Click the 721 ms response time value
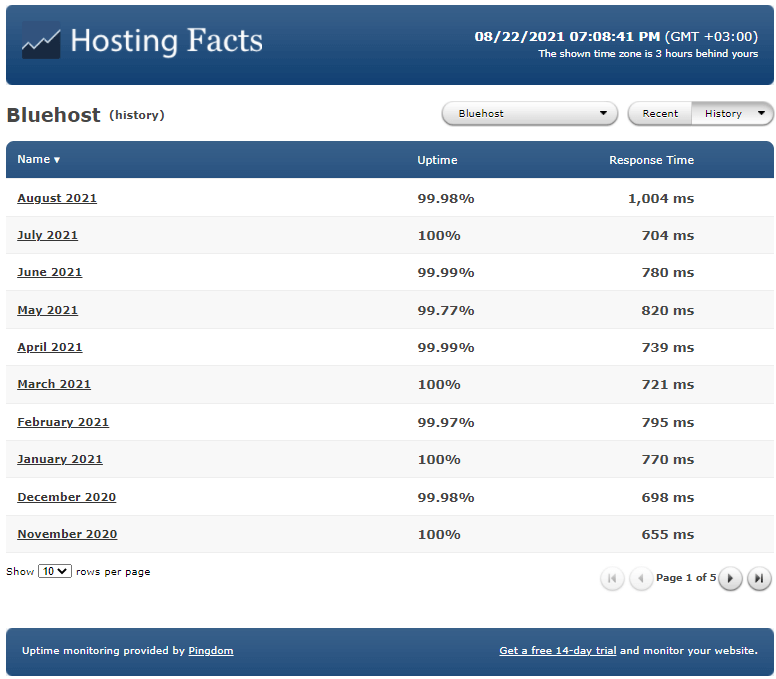This screenshot has height=679, width=776. point(668,385)
